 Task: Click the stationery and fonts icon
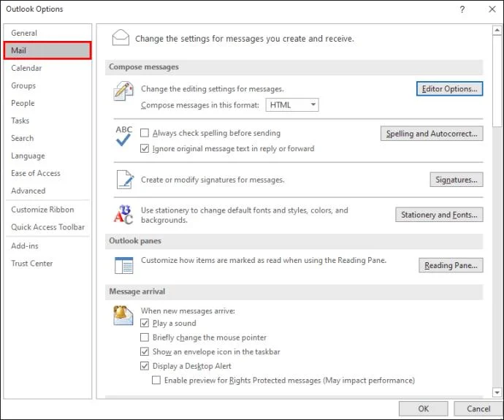click(x=123, y=214)
